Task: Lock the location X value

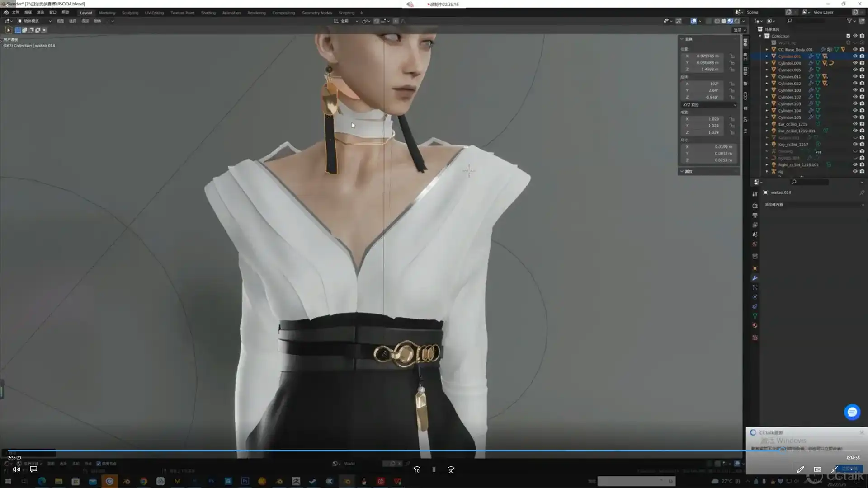Action: (732, 56)
